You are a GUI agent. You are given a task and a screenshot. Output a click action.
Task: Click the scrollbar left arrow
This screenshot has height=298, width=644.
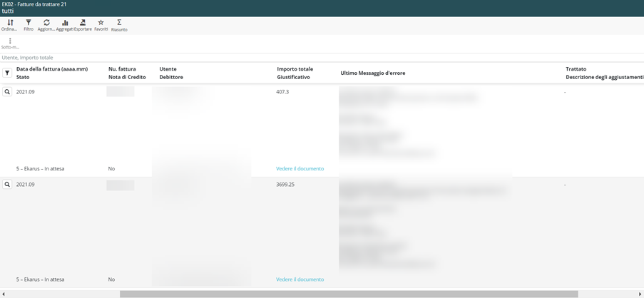tap(4, 294)
